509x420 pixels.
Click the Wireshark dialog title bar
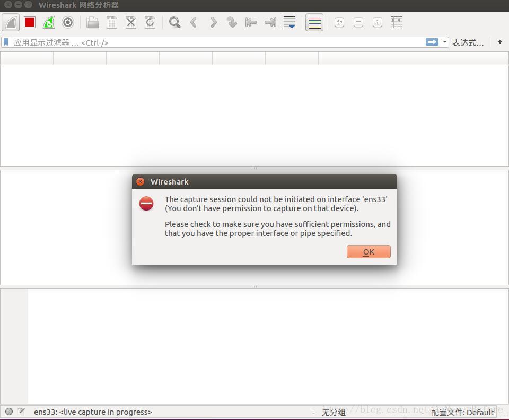pyautogui.click(x=264, y=181)
